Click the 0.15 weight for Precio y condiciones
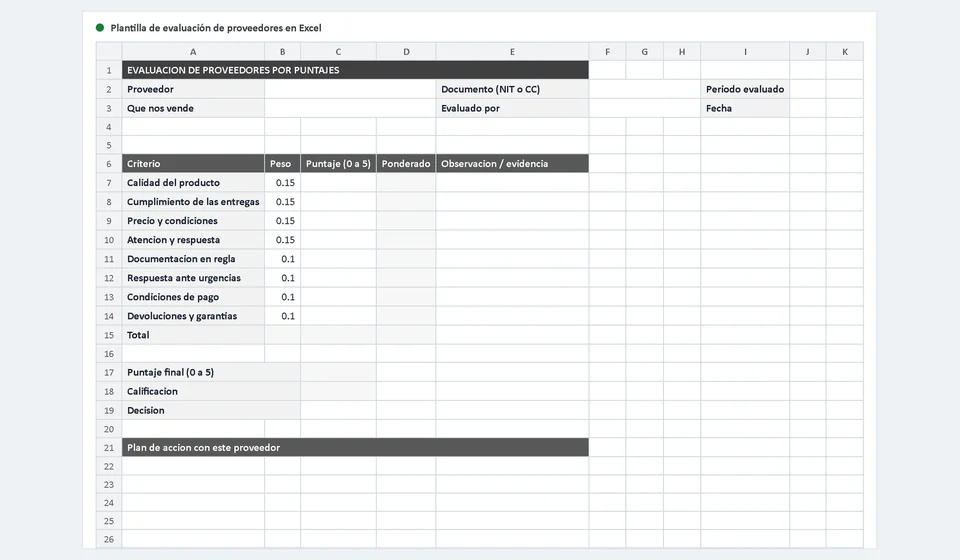 click(x=282, y=220)
